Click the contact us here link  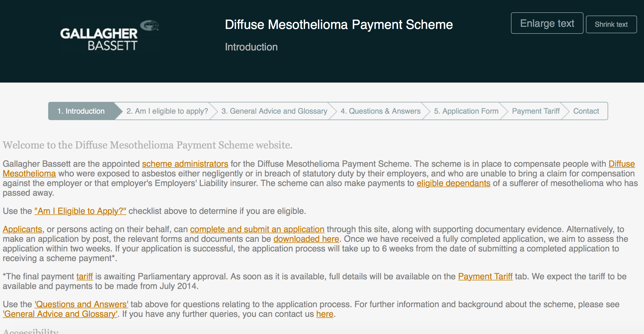[325, 314]
